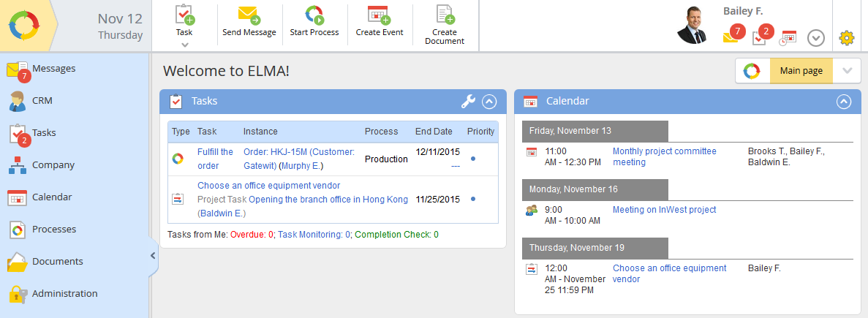Create a new Task from toolbar
This screenshot has width=868, height=318.
coord(184,20)
